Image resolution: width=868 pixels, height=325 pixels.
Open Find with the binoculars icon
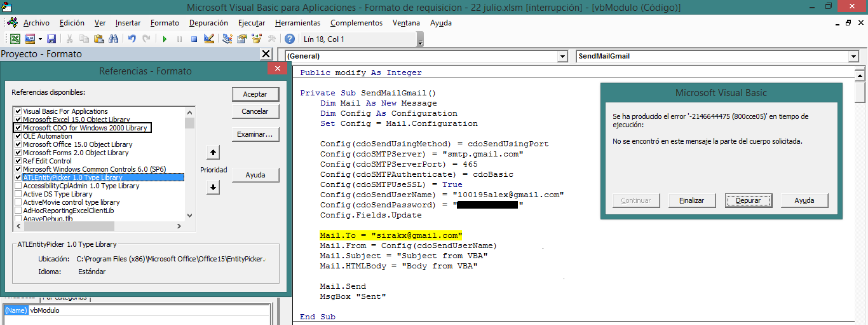coord(114,39)
